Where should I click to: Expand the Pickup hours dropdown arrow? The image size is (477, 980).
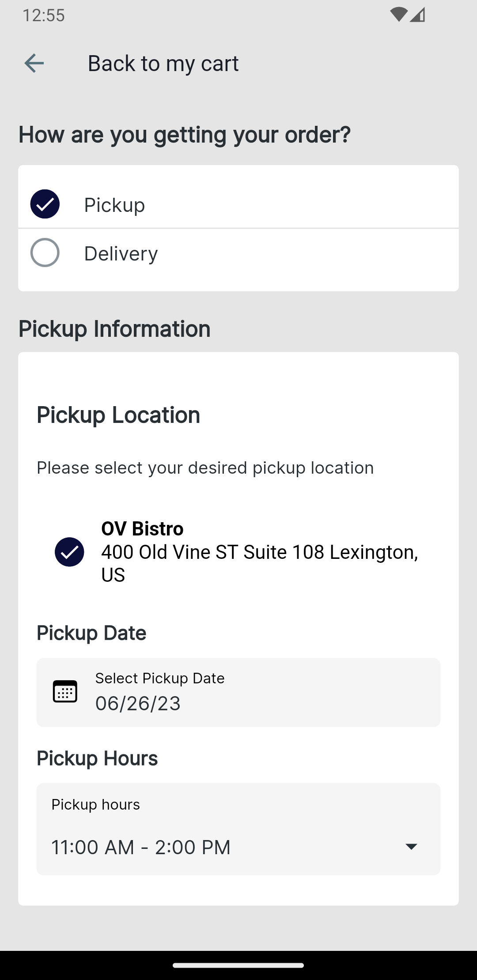(411, 846)
